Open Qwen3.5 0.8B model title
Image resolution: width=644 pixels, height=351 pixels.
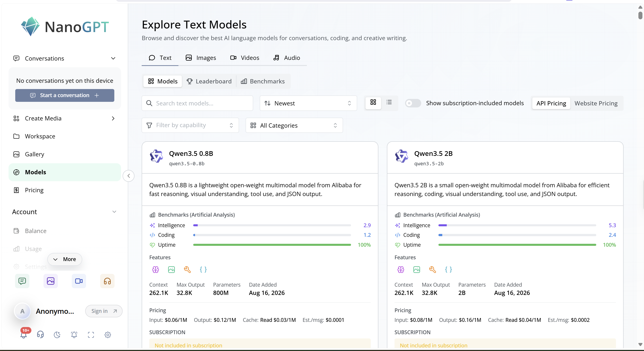[x=191, y=153]
